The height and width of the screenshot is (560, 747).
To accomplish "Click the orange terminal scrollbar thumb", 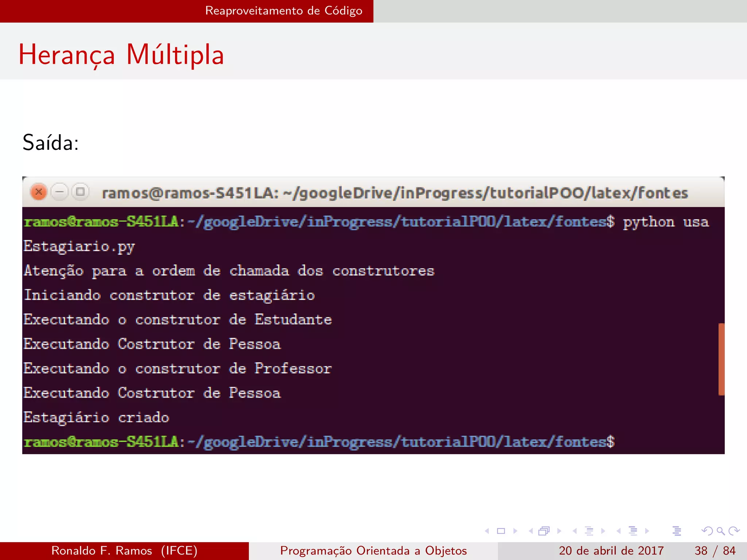I will (x=721, y=359).
